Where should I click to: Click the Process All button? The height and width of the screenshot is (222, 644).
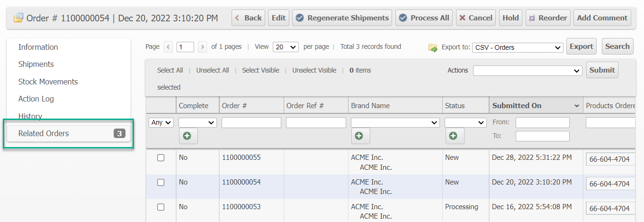coord(424,18)
